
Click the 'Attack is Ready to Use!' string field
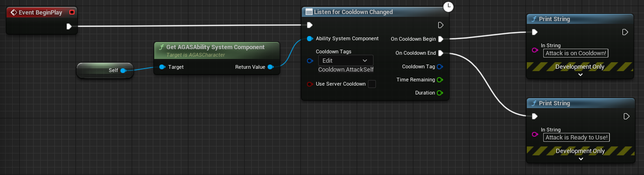pos(577,137)
